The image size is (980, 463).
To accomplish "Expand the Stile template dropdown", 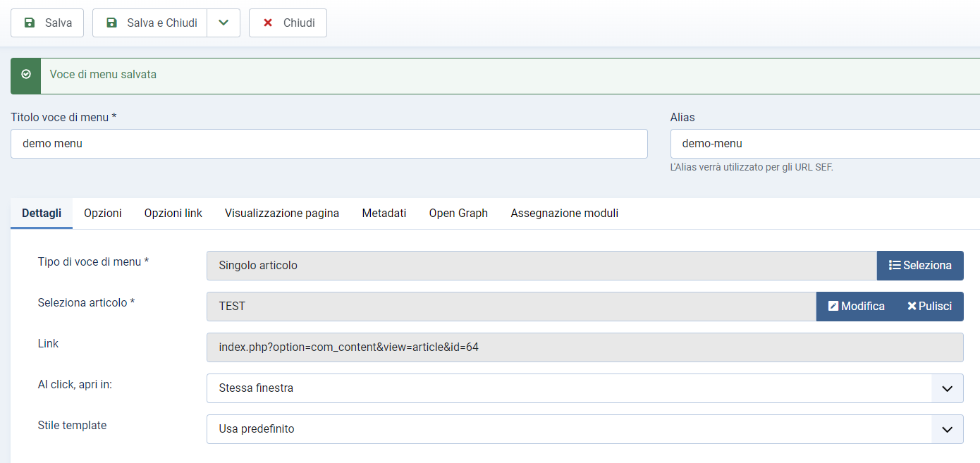I will (584, 429).
